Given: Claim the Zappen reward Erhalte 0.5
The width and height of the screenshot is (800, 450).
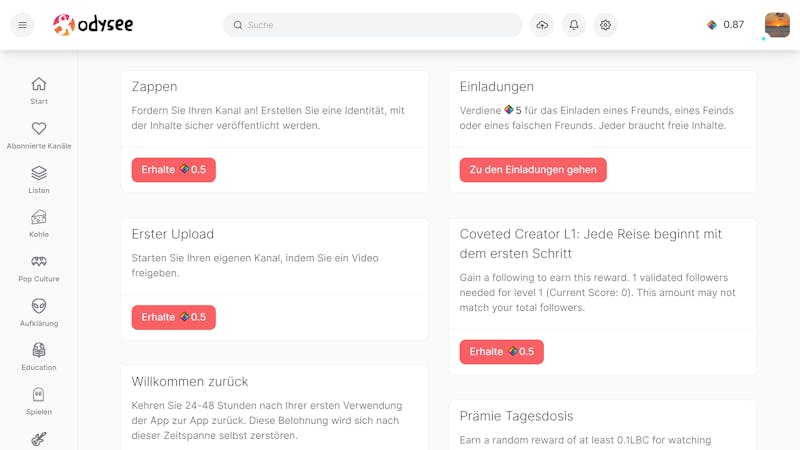Looking at the screenshot, I should tap(173, 169).
